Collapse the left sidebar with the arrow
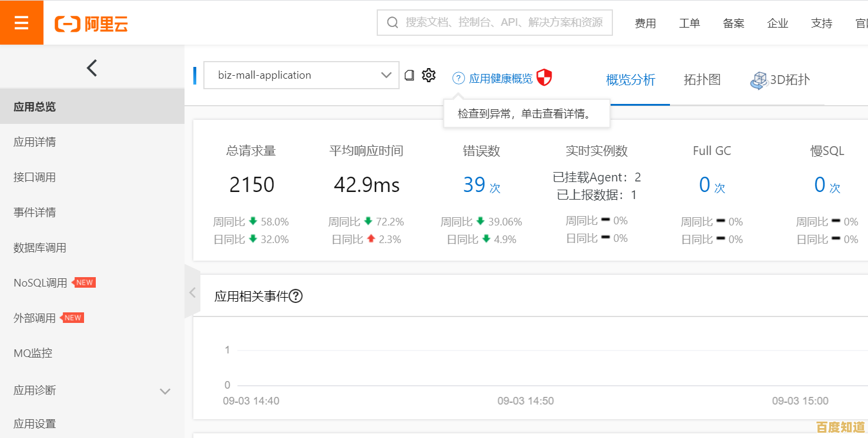Screen dimensions: 868x438 click(x=92, y=68)
